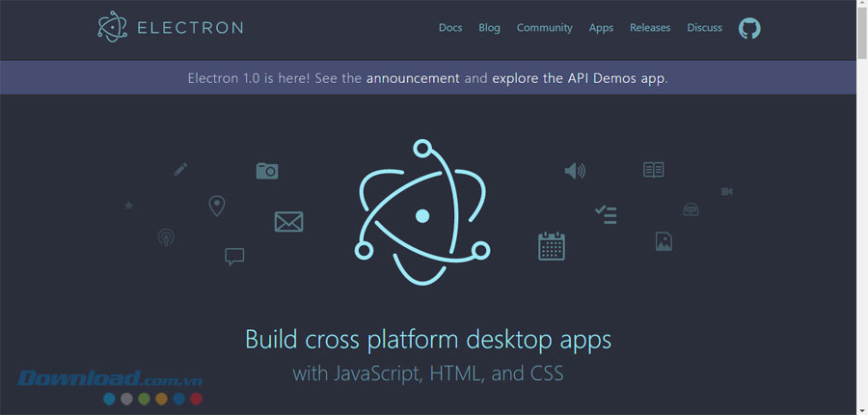Click the with JavaScript, HTML, and CSS subheading
The width and height of the screenshot is (868, 415).
(x=428, y=373)
